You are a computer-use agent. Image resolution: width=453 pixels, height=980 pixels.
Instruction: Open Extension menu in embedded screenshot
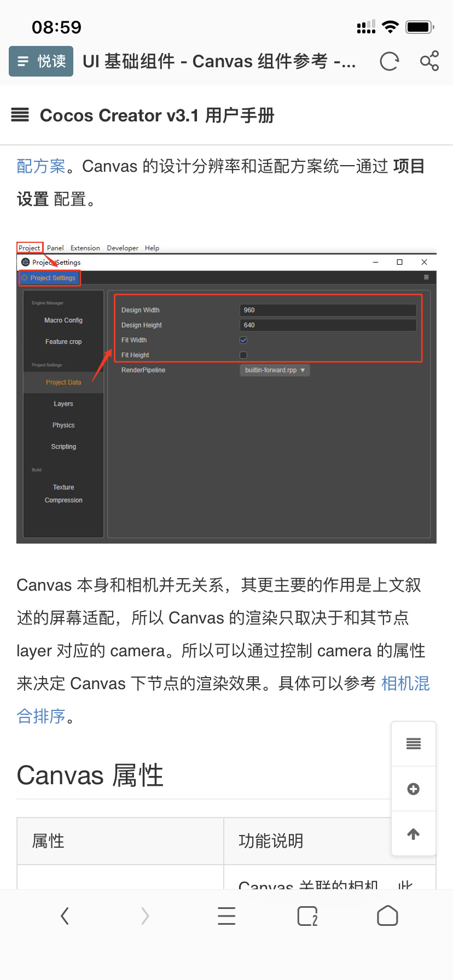85,248
